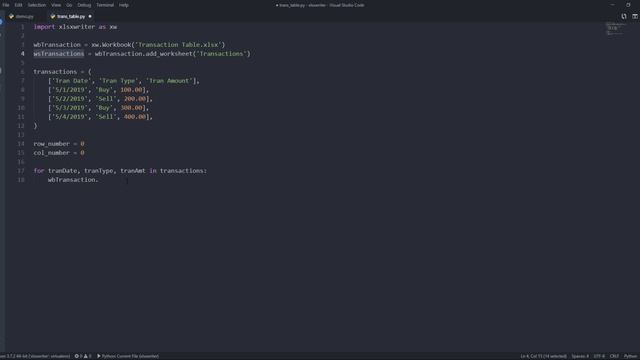Open errors and warnings count in status bar
The height and width of the screenshot is (360, 640).
point(83,356)
